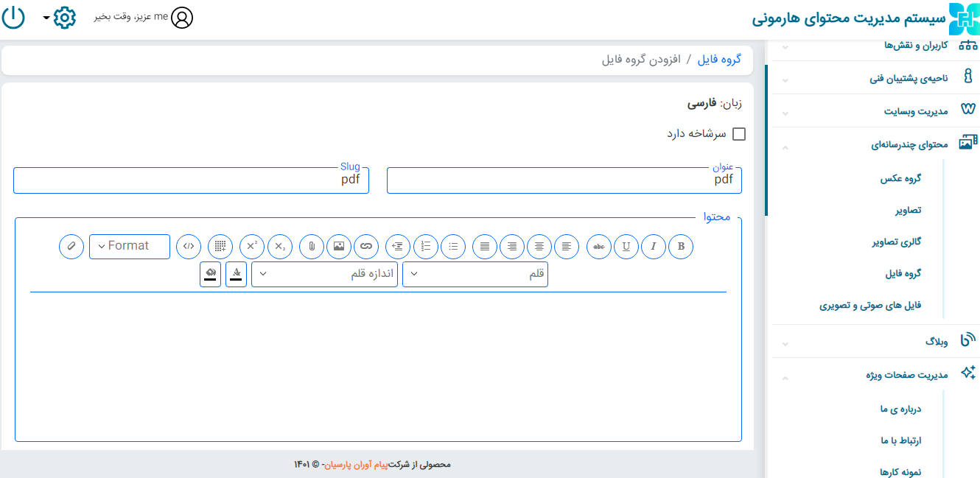Click into the Slug input field
980x478 pixels.
point(191,180)
